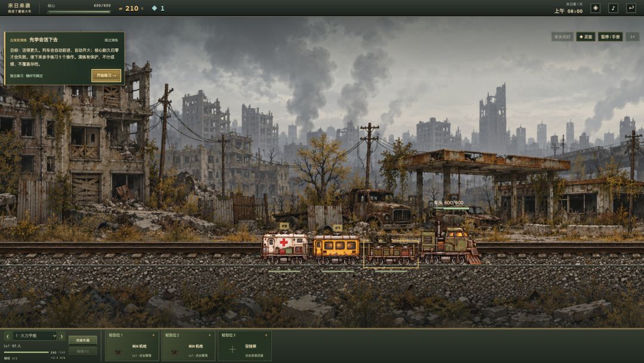Click the plus icon on 轻型位 2

(x=210, y=335)
